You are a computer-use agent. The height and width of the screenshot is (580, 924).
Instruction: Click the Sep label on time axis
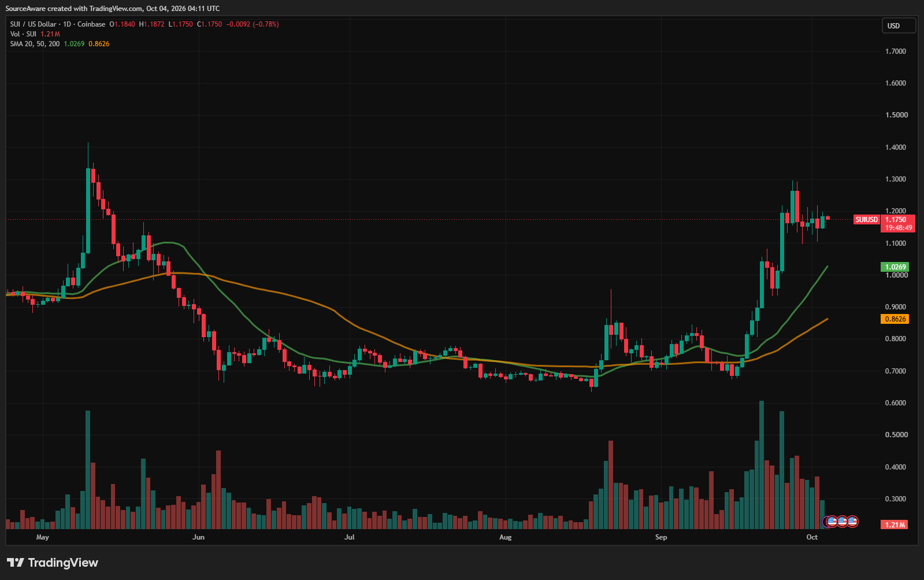click(661, 537)
